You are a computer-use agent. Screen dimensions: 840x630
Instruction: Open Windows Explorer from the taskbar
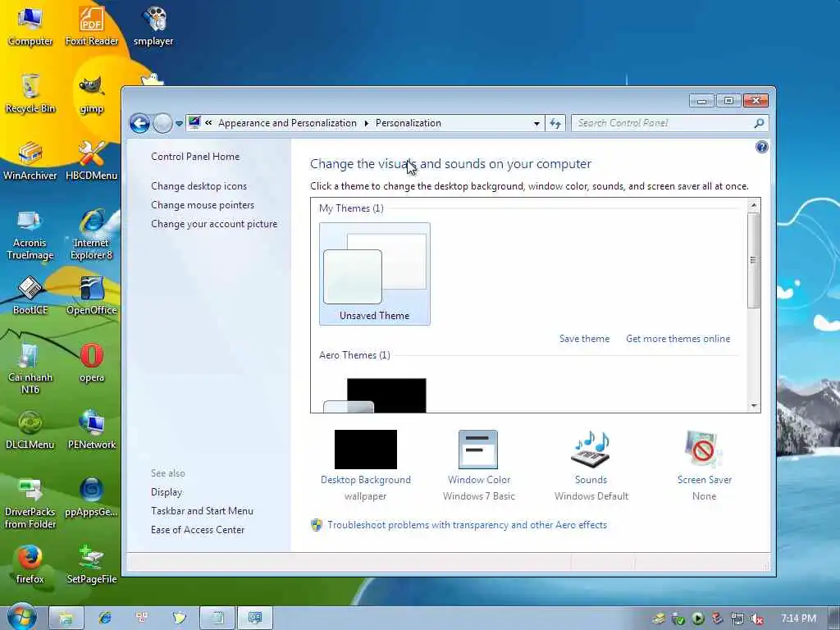coord(66,618)
